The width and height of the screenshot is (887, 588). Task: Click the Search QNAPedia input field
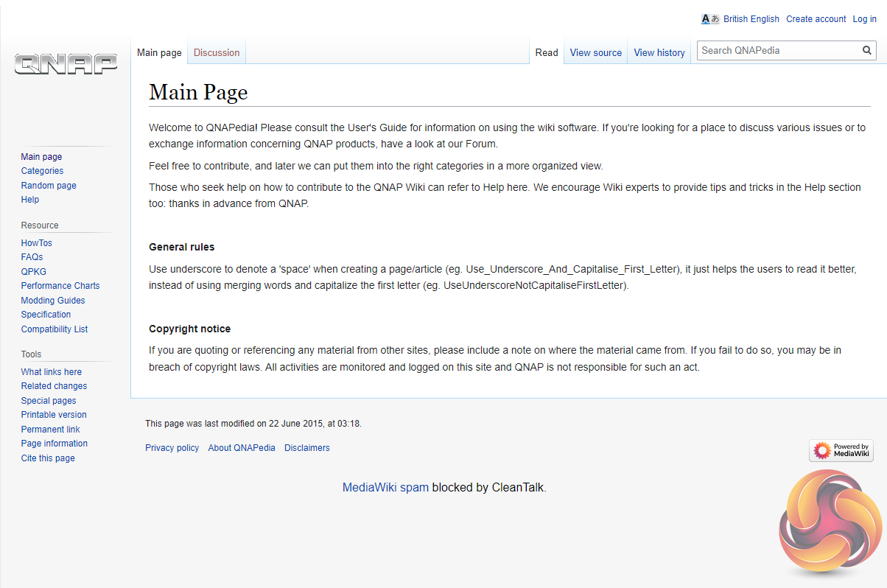(x=777, y=51)
